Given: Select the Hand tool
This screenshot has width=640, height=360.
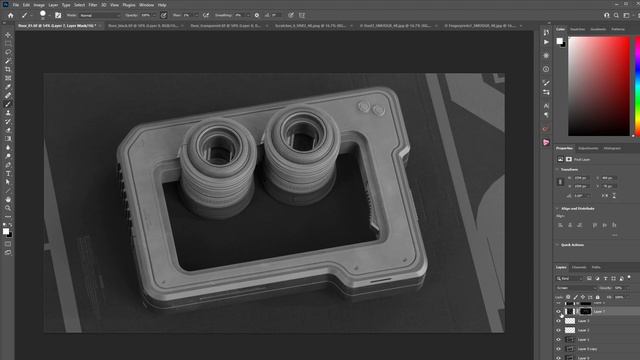Looking at the screenshot, I should coord(8,199).
